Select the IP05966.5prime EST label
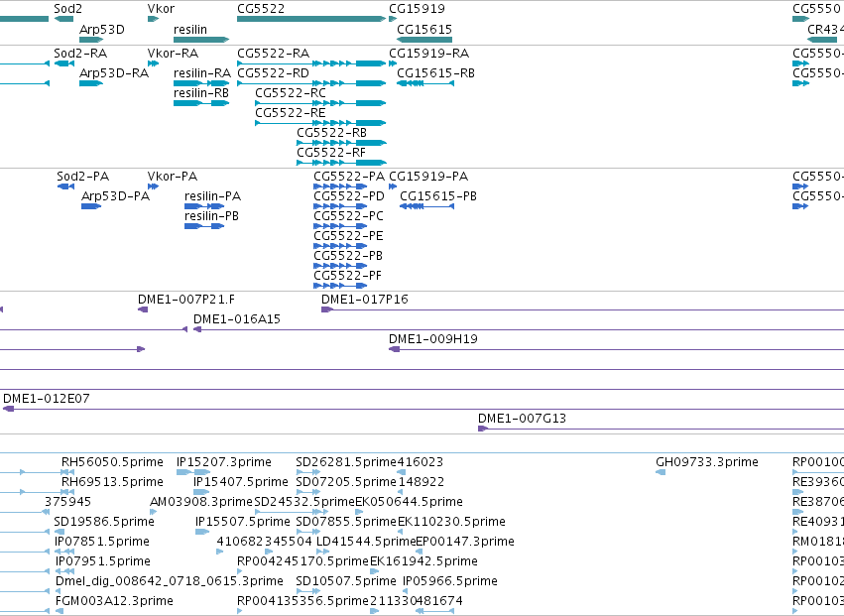 450,581
